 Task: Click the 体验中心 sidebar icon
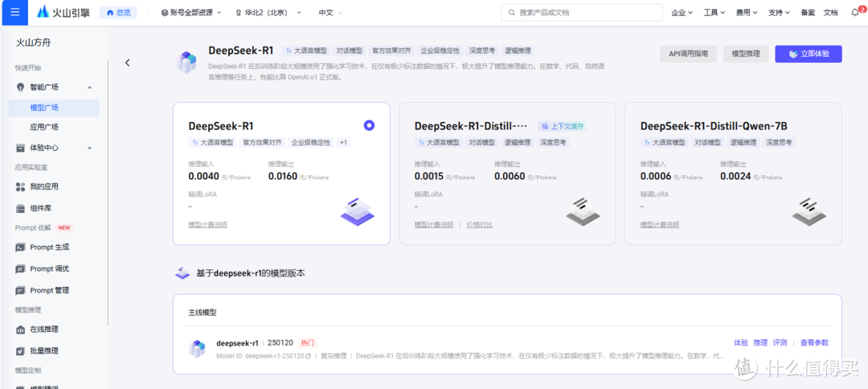pos(20,148)
